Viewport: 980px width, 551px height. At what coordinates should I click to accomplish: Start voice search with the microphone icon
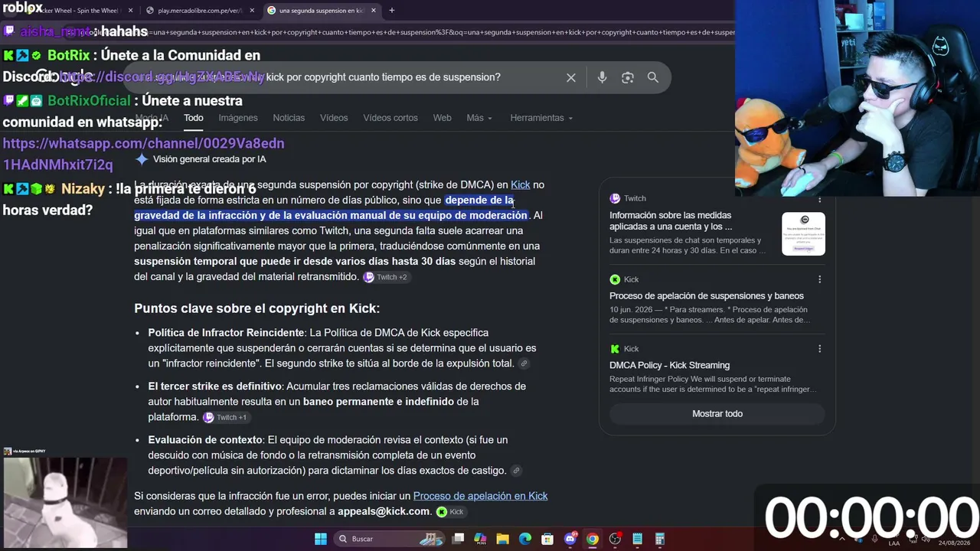pos(603,77)
